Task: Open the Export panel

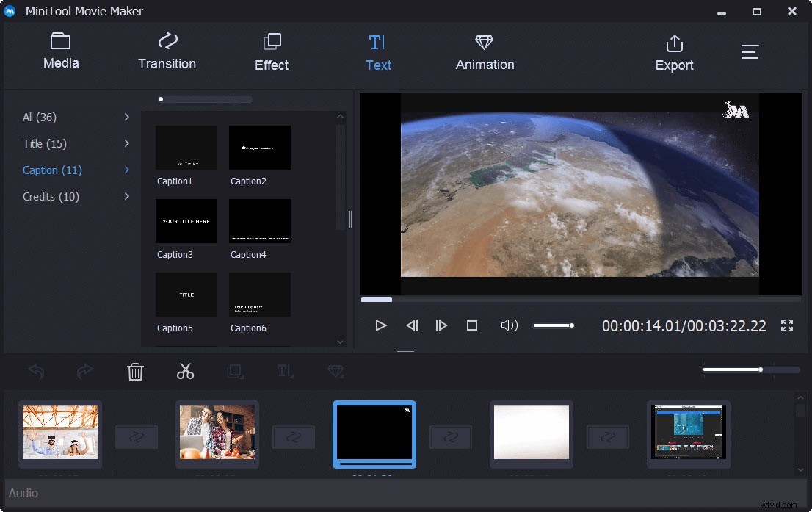Action: click(674, 51)
